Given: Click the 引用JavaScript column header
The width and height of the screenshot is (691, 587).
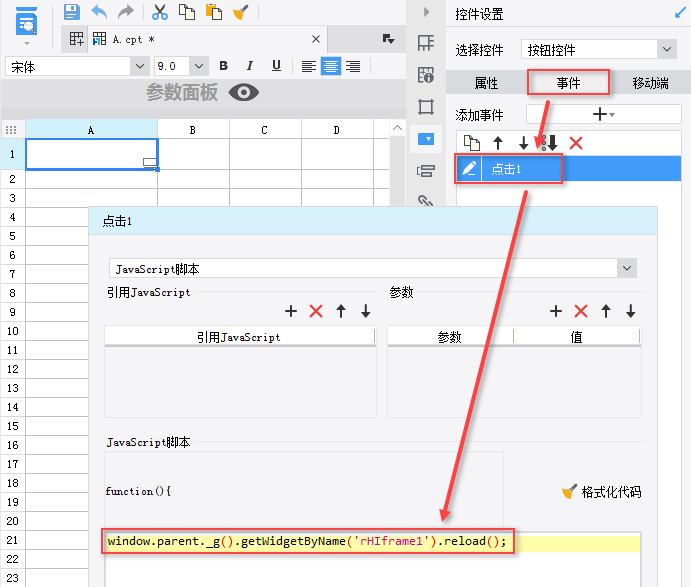Looking at the screenshot, I should [239, 337].
